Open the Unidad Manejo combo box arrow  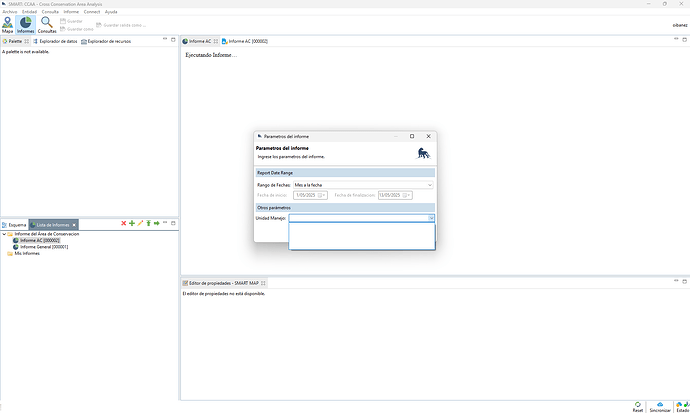pyautogui.click(x=430, y=217)
